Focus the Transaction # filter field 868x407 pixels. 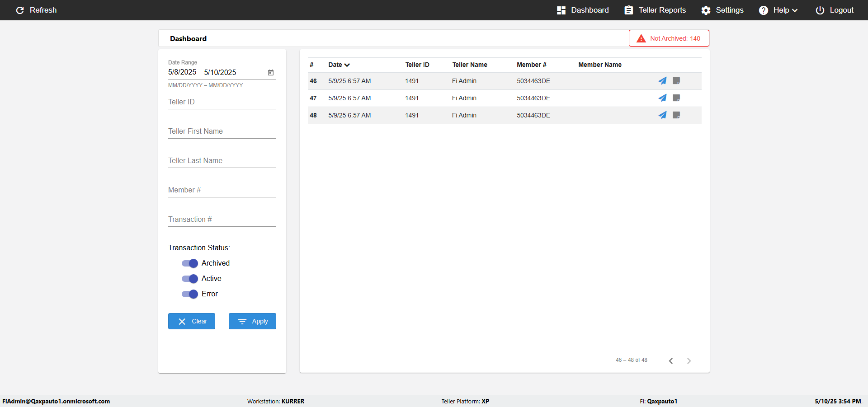tap(222, 219)
